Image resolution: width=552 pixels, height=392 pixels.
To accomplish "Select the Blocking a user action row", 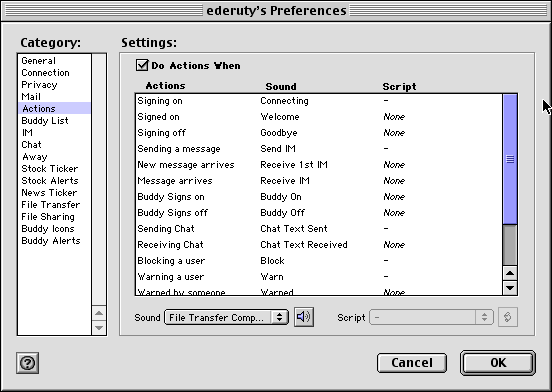I will click(319, 261).
